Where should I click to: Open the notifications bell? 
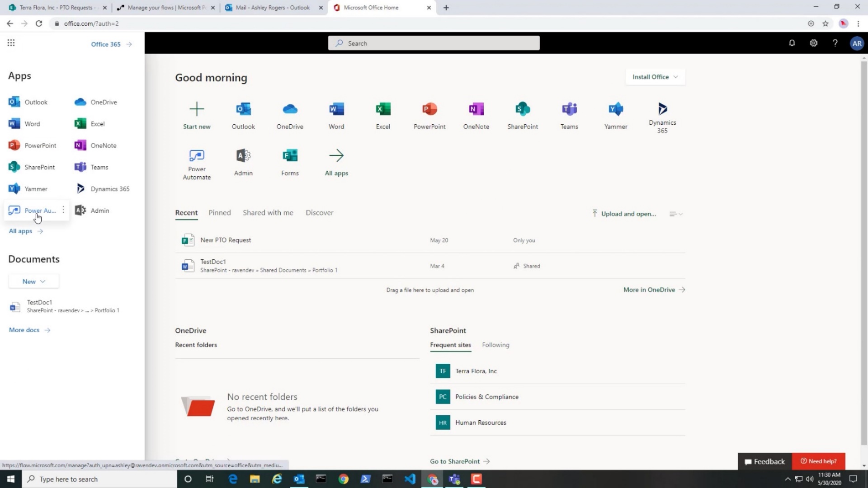pos(792,43)
